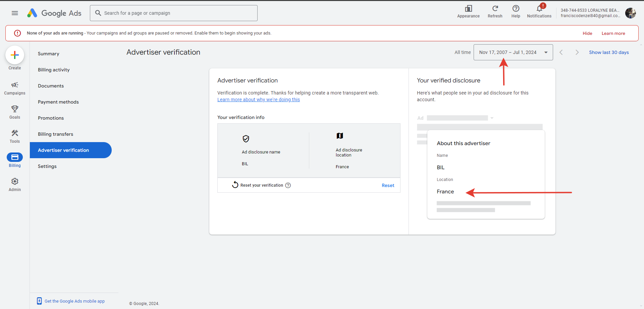Click 'France' under Ad disclosure location
Screen dimensions: 644x309
342,167
